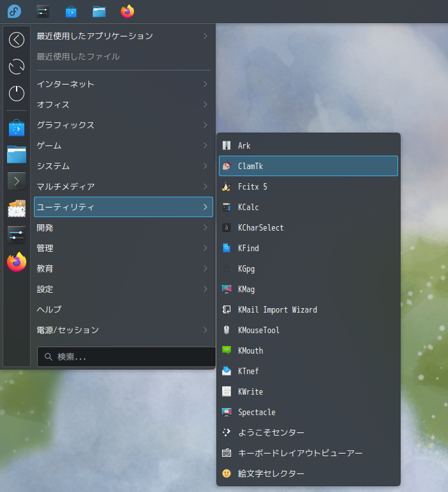The height and width of the screenshot is (492, 448).
Task: Launch Spectacle screenshot tool
Action: click(x=308, y=412)
